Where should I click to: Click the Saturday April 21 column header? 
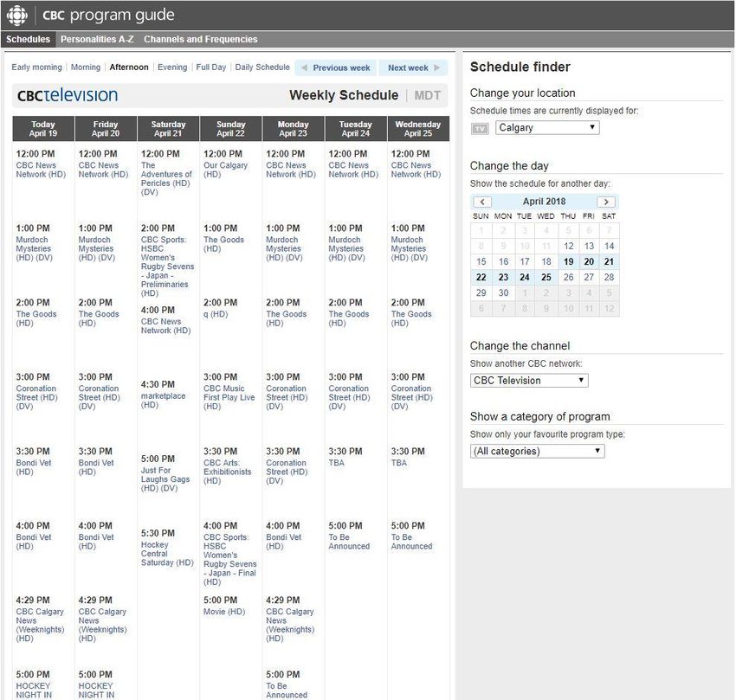168,129
